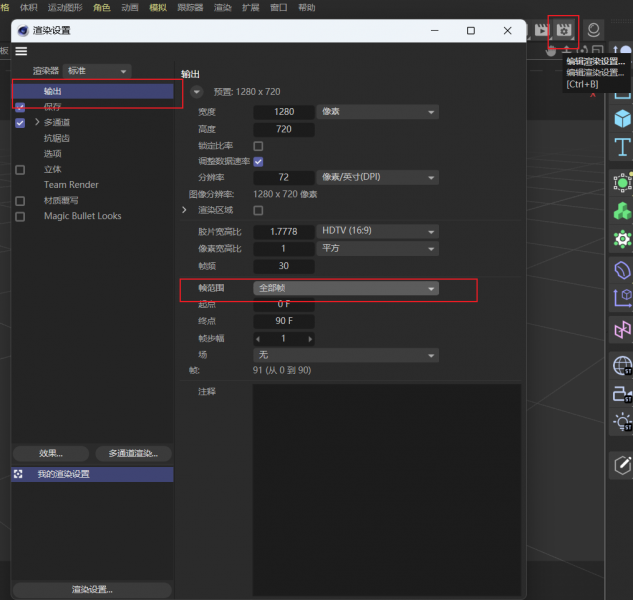
Task: Select the Text T tool icon
Action: (x=623, y=147)
